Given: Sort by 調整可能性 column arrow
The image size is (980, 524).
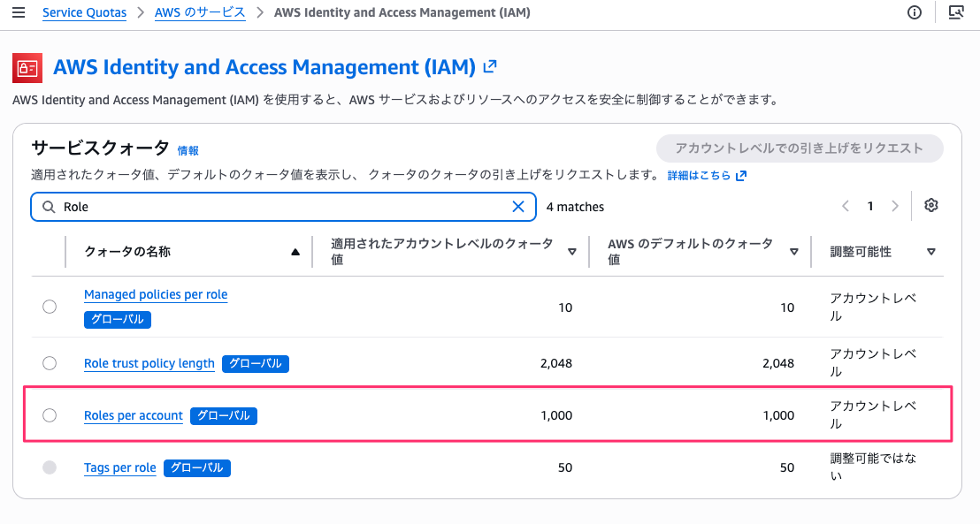Looking at the screenshot, I should tap(931, 252).
